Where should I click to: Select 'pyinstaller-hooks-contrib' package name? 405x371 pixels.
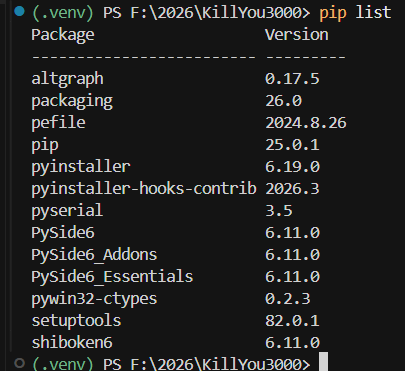(x=144, y=189)
